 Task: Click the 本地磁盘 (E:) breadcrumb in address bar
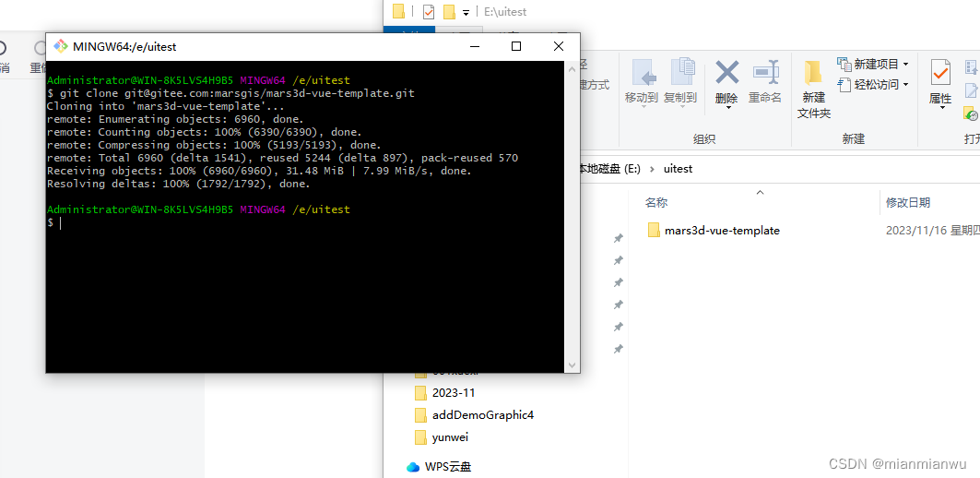coord(610,169)
